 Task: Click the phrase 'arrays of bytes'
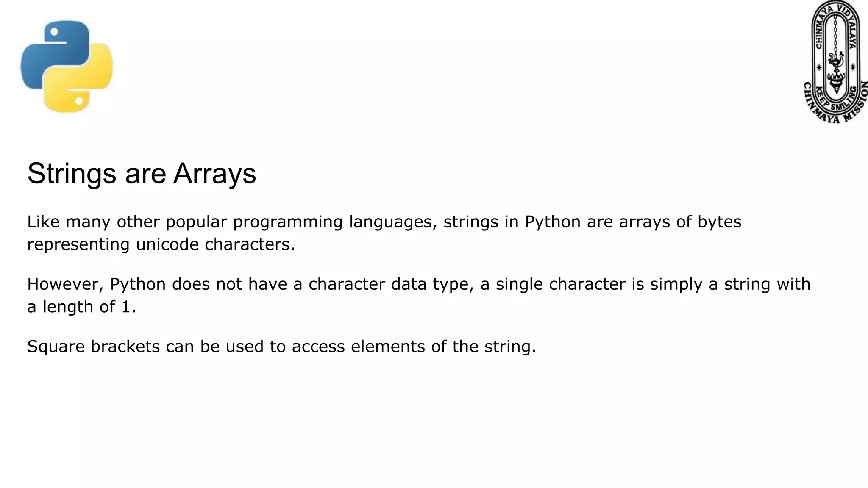tap(680, 222)
